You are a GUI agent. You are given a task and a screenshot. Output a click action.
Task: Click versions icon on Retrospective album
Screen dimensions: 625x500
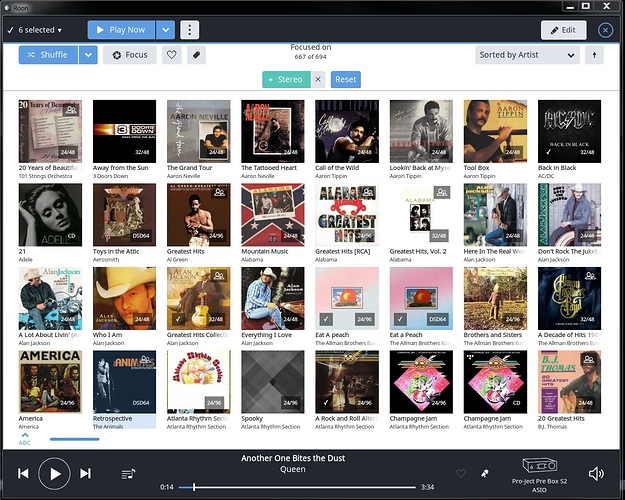pos(145,359)
